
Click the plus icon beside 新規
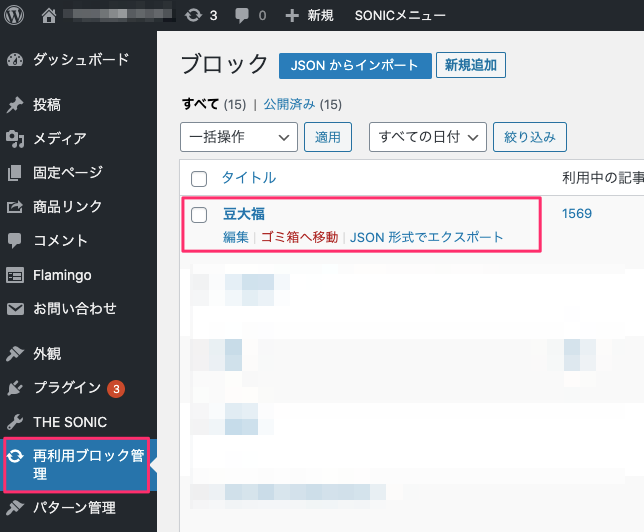click(292, 16)
